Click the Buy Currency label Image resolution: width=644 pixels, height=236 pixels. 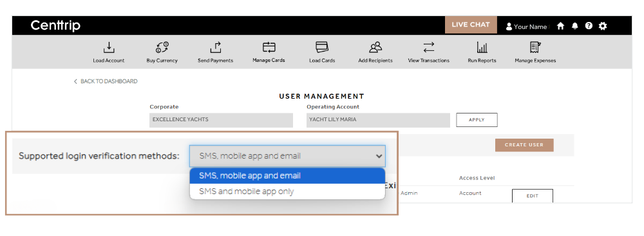(x=162, y=61)
